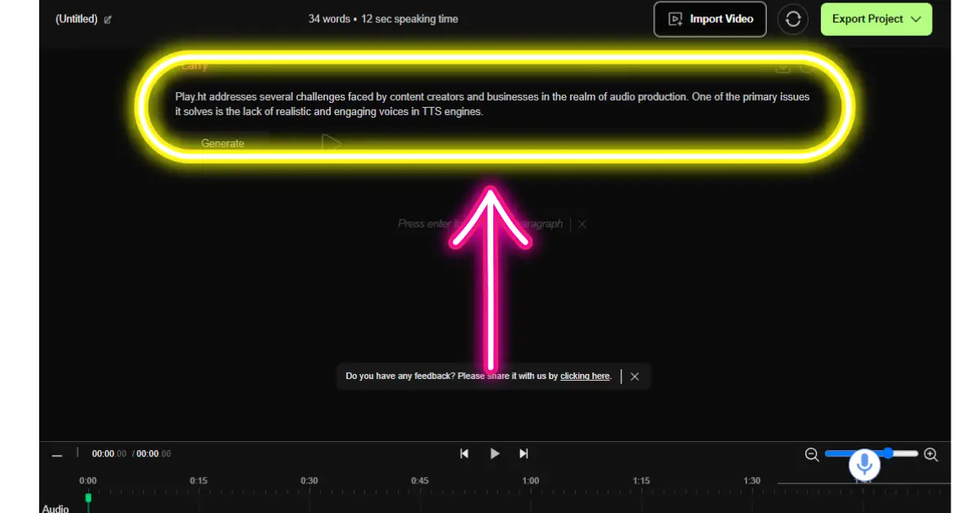Open the Export Project dropdown chevron

tap(916, 19)
